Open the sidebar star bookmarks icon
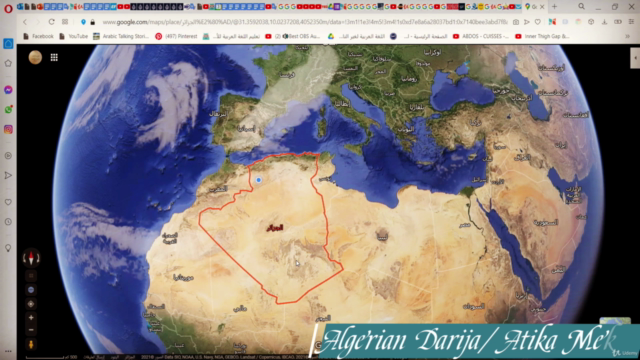The width and height of the screenshot is (640, 360). click(8, 63)
